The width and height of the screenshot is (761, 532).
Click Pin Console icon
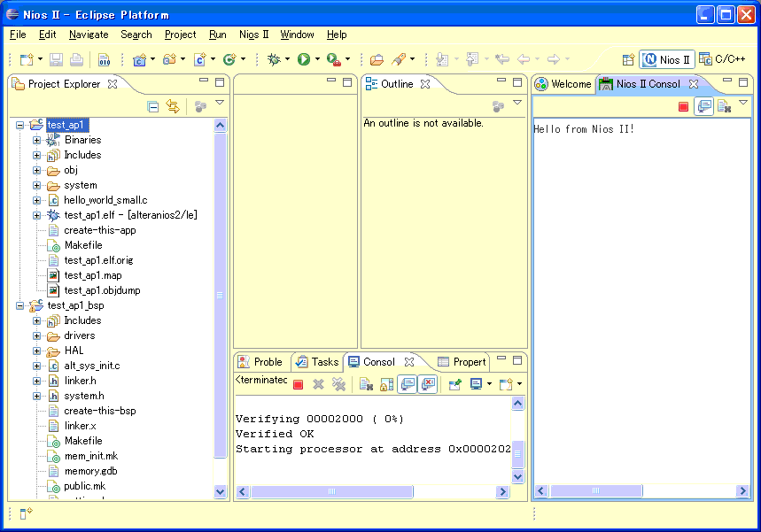pyautogui.click(x=455, y=384)
